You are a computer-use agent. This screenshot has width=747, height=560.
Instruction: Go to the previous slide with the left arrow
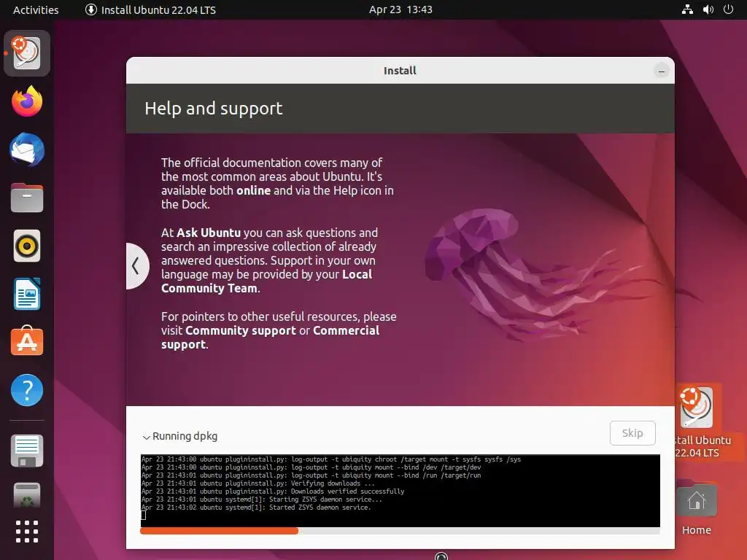[136, 265]
